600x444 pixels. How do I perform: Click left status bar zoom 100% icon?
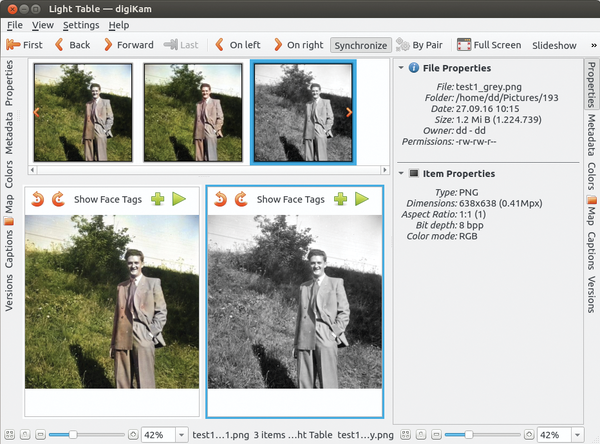(x=25, y=434)
